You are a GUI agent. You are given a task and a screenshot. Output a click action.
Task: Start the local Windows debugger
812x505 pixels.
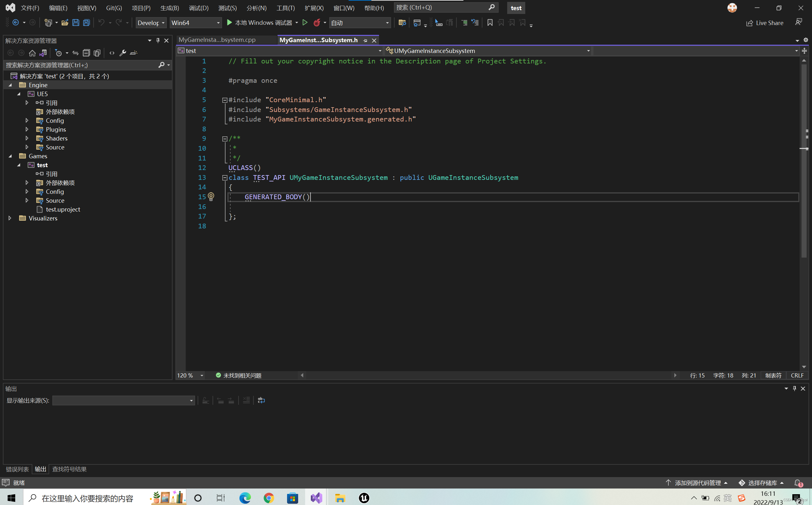click(x=259, y=23)
